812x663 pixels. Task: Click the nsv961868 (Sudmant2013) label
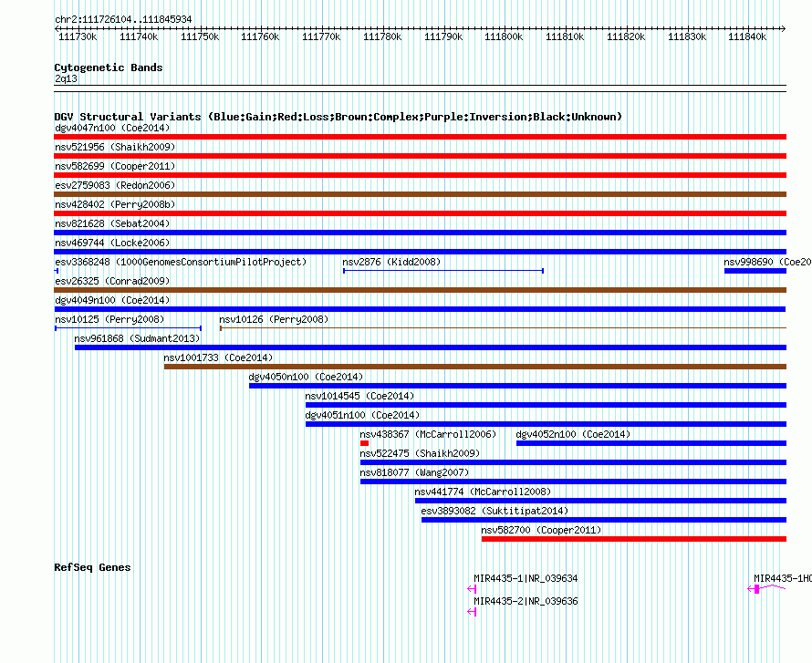pos(137,338)
